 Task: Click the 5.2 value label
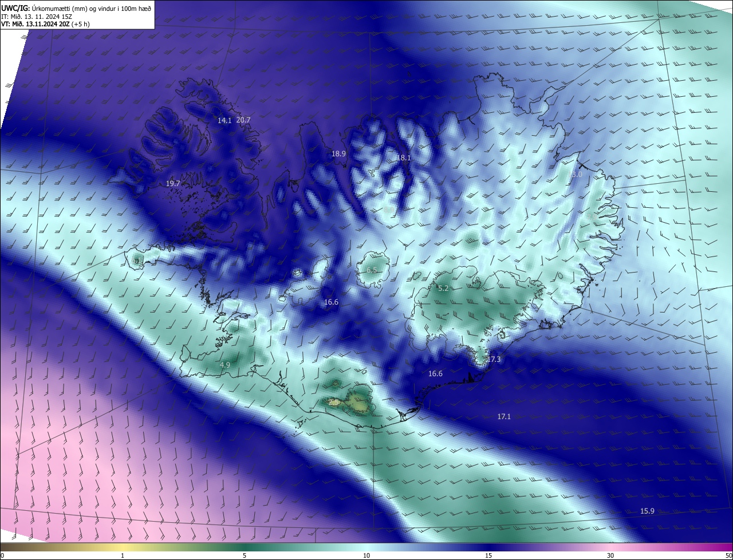click(443, 289)
